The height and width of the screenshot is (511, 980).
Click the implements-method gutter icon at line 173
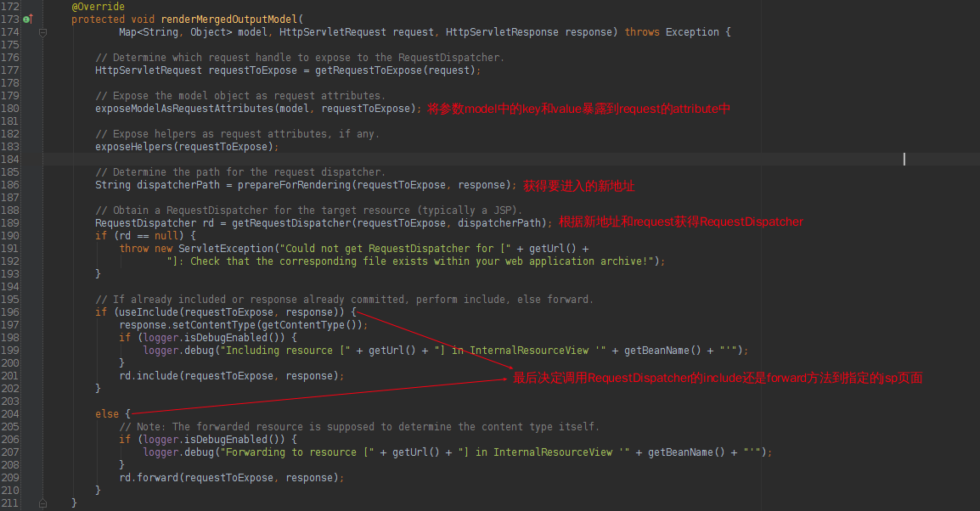[27, 20]
